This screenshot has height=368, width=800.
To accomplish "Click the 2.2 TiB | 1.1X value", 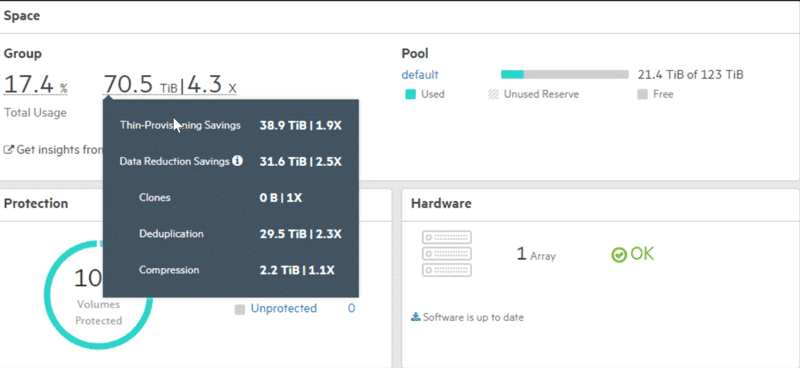I will 297,270.
